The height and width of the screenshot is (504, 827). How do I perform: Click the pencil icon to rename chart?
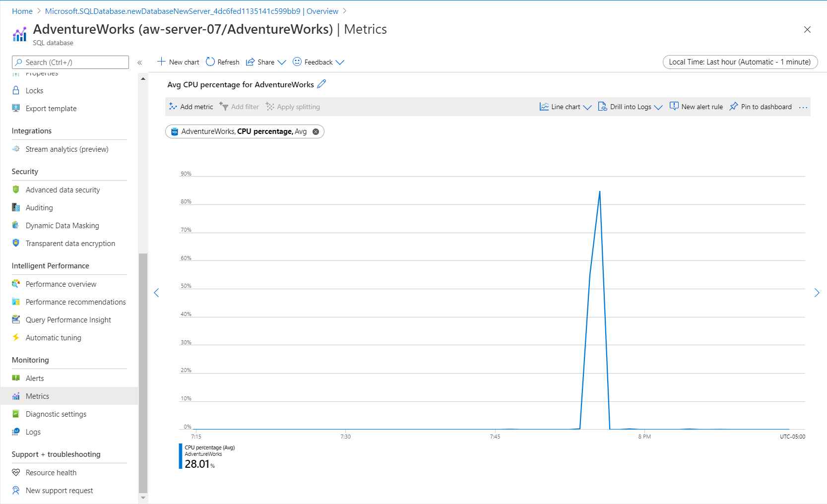pos(321,84)
